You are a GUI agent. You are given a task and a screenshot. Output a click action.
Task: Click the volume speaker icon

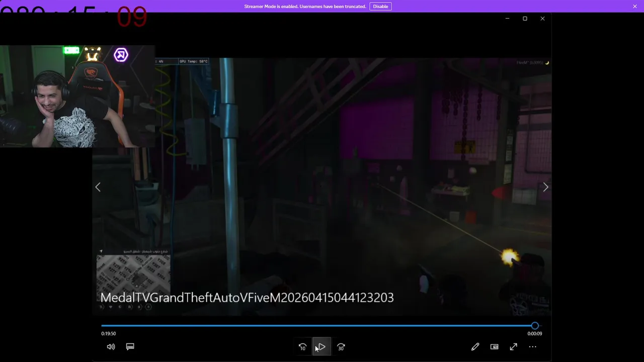click(x=111, y=347)
